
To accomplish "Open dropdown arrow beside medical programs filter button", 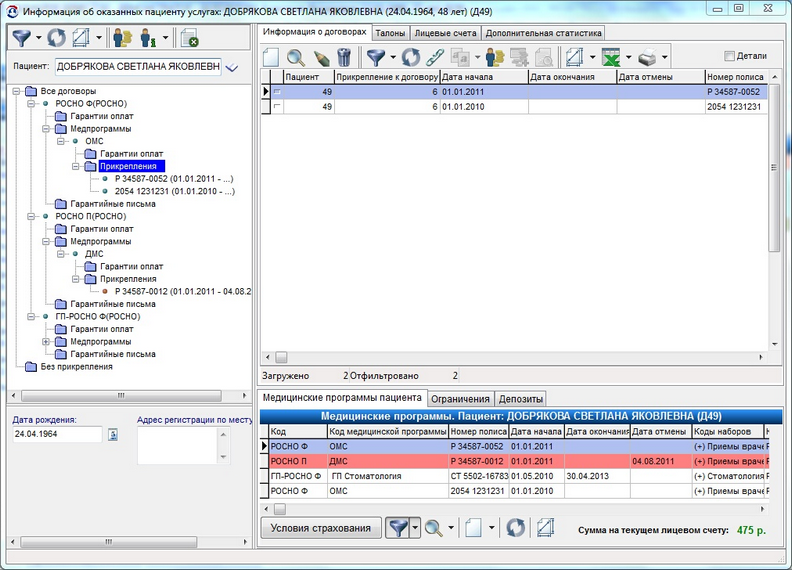I will 415,529.
